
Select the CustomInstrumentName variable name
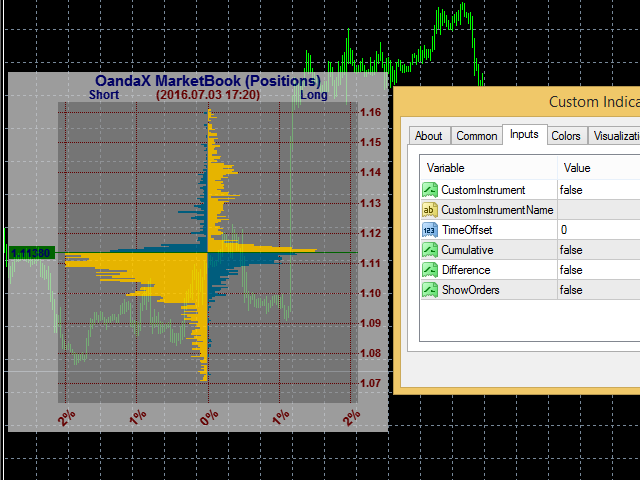tap(497, 210)
